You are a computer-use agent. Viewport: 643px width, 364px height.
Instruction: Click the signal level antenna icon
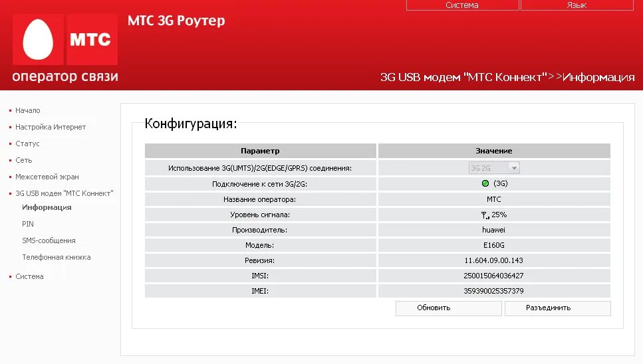[x=485, y=215]
